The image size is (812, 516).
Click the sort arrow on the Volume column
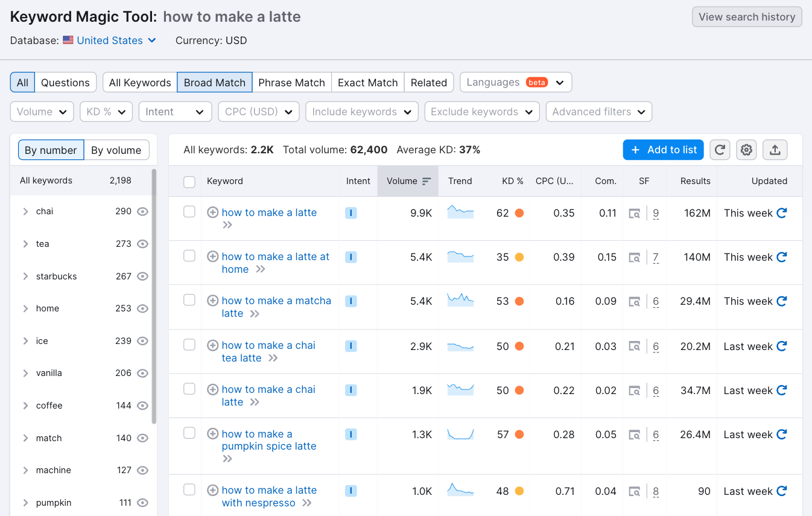click(427, 180)
